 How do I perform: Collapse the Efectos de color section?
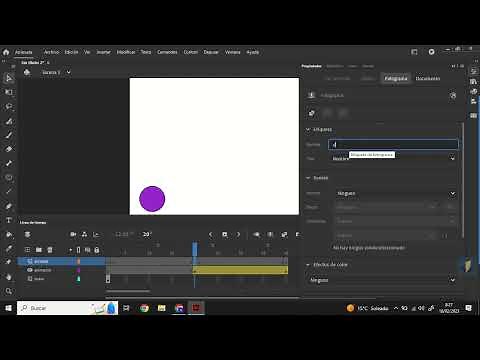coord(308,265)
